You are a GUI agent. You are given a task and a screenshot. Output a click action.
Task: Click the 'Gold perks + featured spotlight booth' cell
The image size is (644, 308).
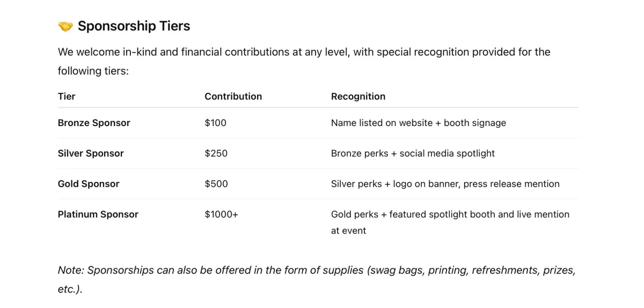tap(450, 223)
